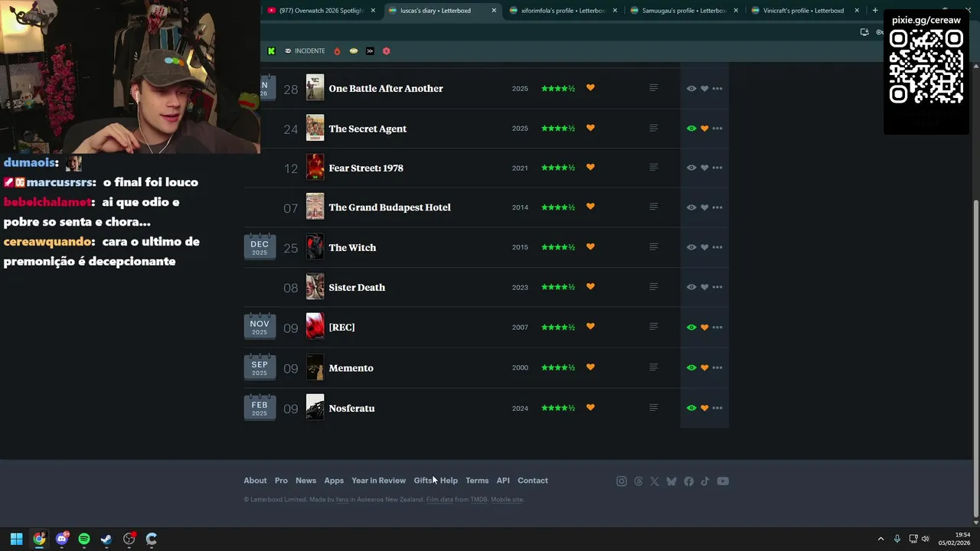980x551 pixels.
Task: Open more options menu for The Secret Agent
Action: (x=717, y=129)
